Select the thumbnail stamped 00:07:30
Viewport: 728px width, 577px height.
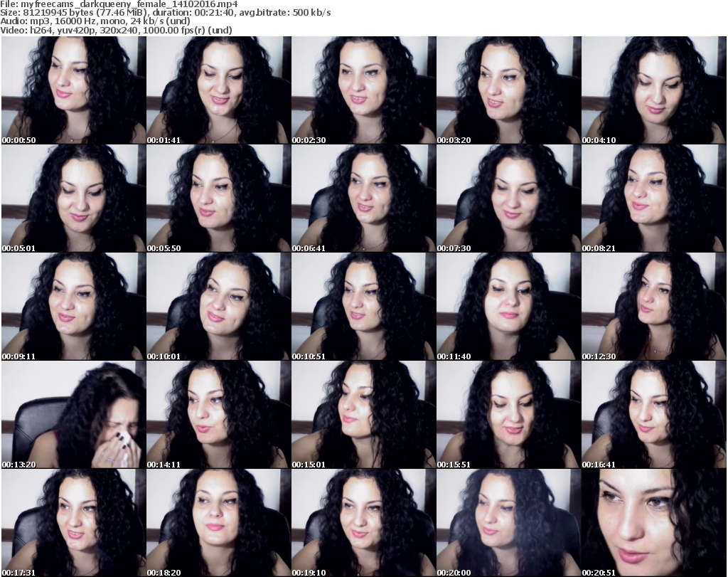coord(509,198)
